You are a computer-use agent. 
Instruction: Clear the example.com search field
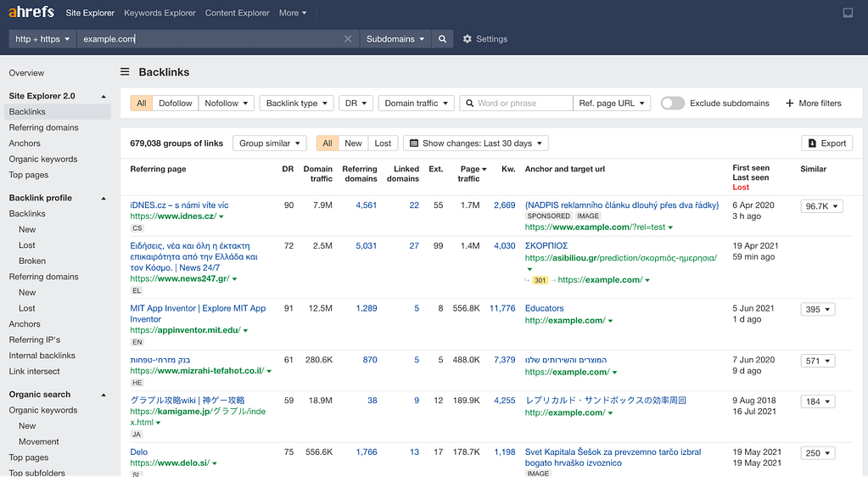tap(348, 39)
